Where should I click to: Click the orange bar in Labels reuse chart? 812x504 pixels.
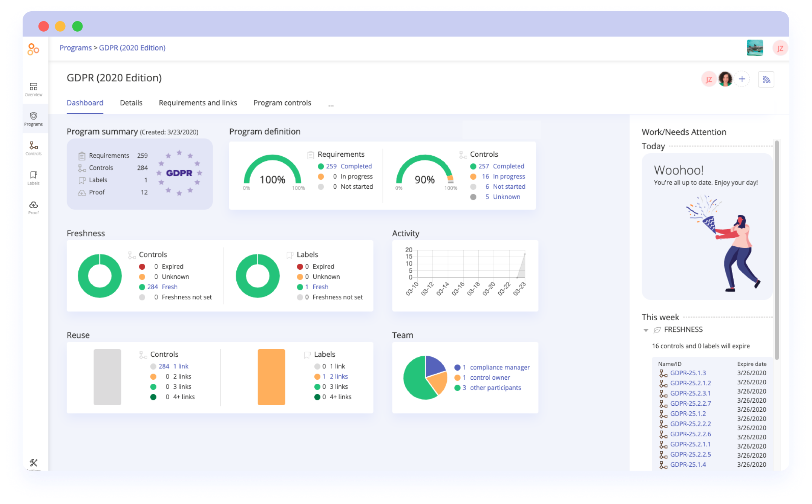pyautogui.click(x=271, y=377)
